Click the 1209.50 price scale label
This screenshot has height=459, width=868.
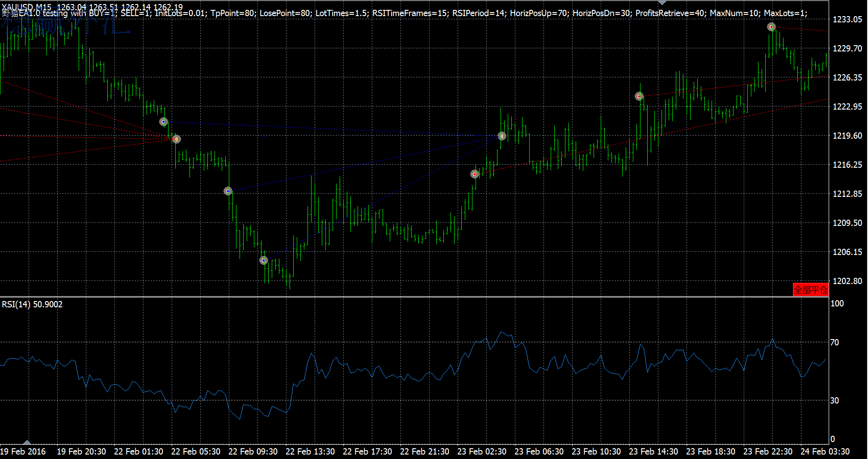point(847,223)
